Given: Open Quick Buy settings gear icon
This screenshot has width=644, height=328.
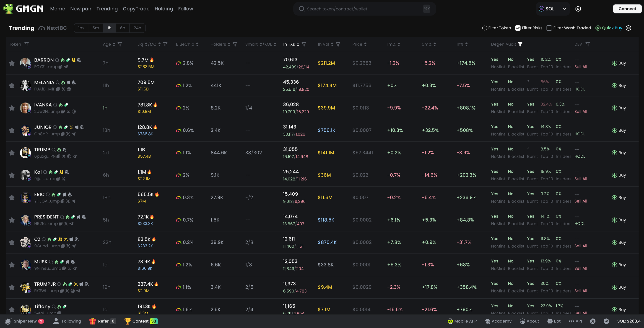Looking at the screenshot, I should 628,28.
